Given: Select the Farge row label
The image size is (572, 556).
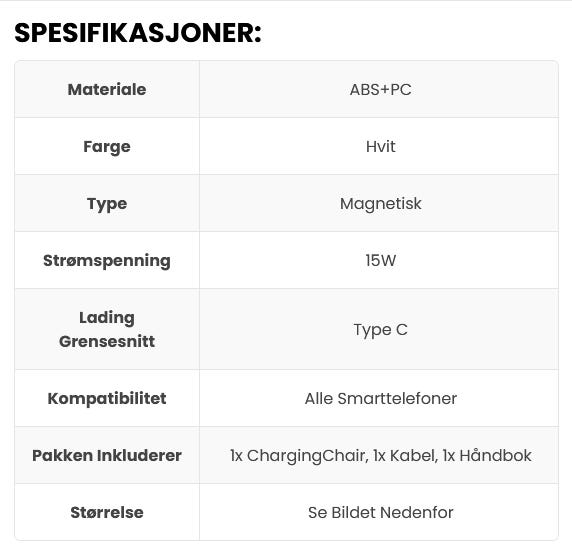Looking at the screenshot, I should point(107,147).
